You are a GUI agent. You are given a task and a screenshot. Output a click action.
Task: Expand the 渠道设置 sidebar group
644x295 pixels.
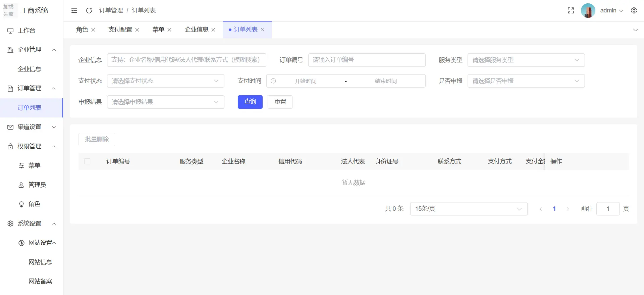coord(32,127)
